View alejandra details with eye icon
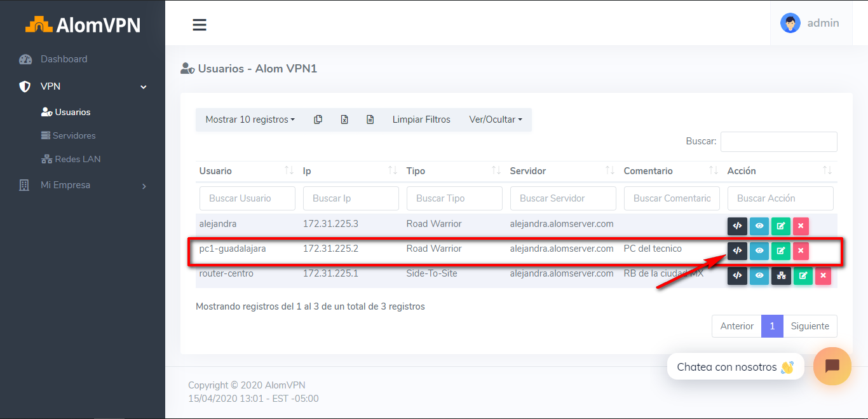Image resolution: width=868 pixels, height=419 pixels. [759, 226]
